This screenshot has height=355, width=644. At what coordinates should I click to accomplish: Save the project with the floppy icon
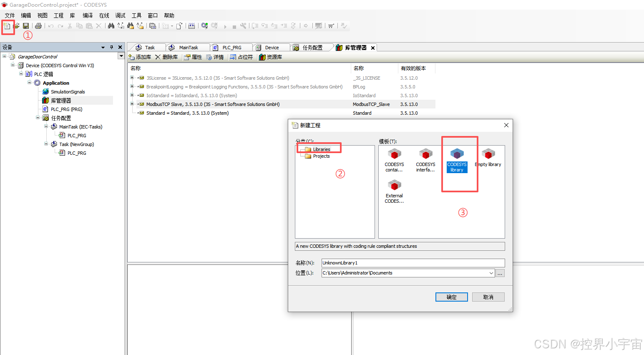26,26
